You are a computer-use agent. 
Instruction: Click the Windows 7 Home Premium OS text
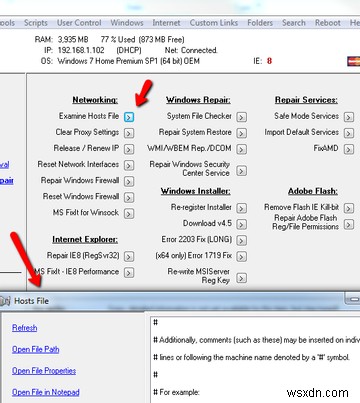coord(128,61)
